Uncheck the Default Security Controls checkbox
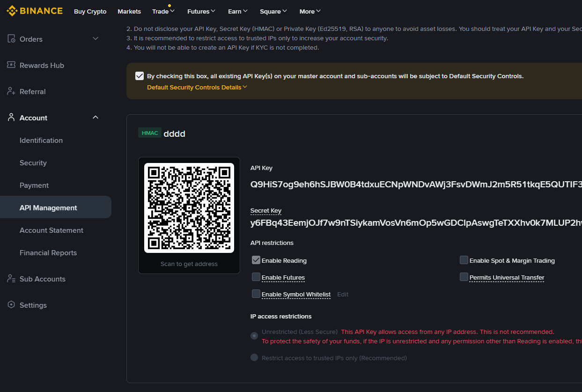Viewport: 582px width, 392px height. 139,76
